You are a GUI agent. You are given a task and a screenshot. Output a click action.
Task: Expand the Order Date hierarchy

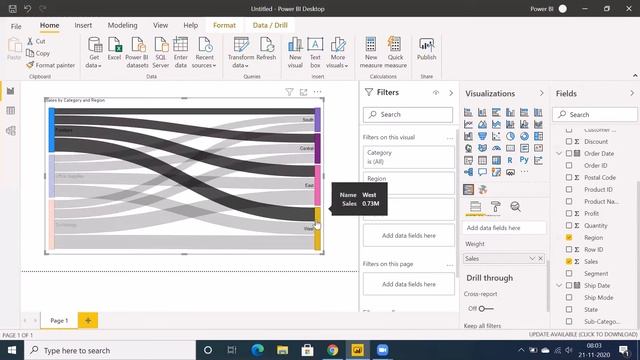pos(559,153)
